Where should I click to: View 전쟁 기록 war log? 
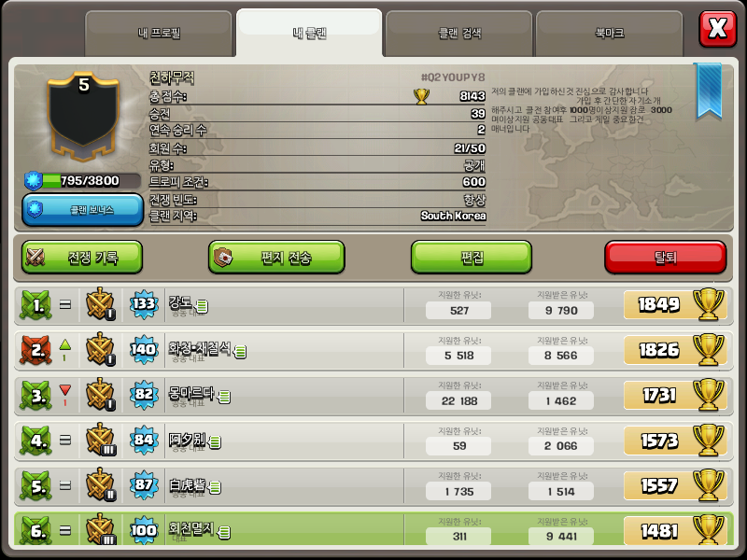[x=82, y=258]
